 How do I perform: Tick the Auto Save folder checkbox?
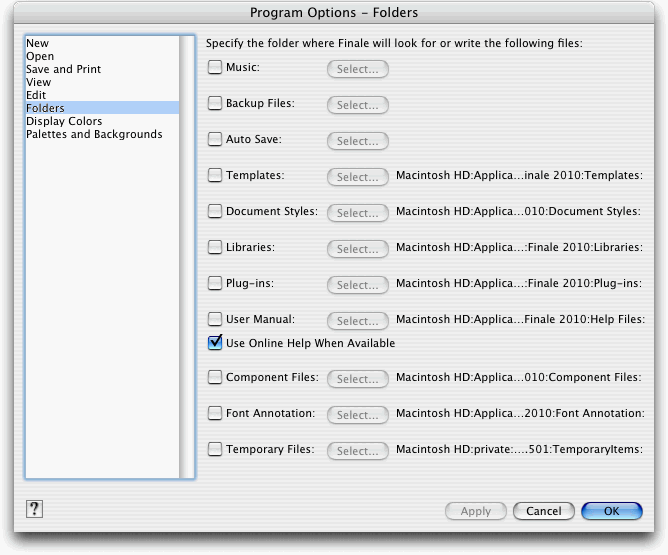[215, 139]
